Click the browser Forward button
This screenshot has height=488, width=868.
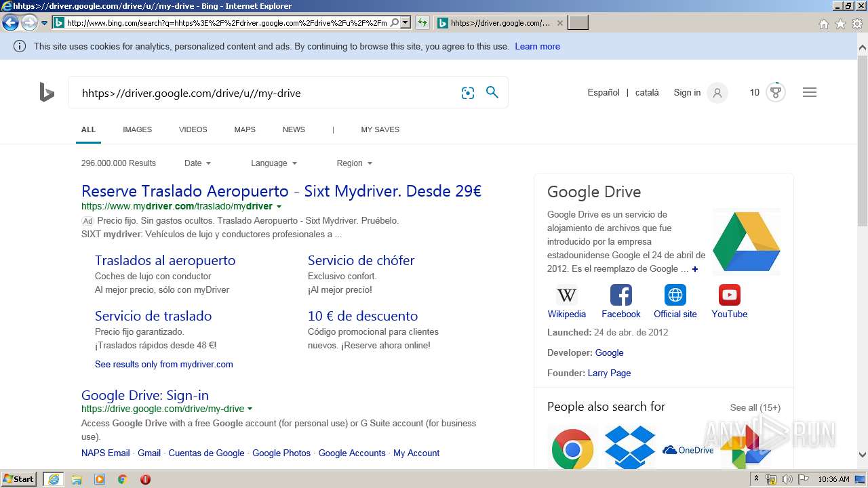pyautogui.click(x=28, y=23)
